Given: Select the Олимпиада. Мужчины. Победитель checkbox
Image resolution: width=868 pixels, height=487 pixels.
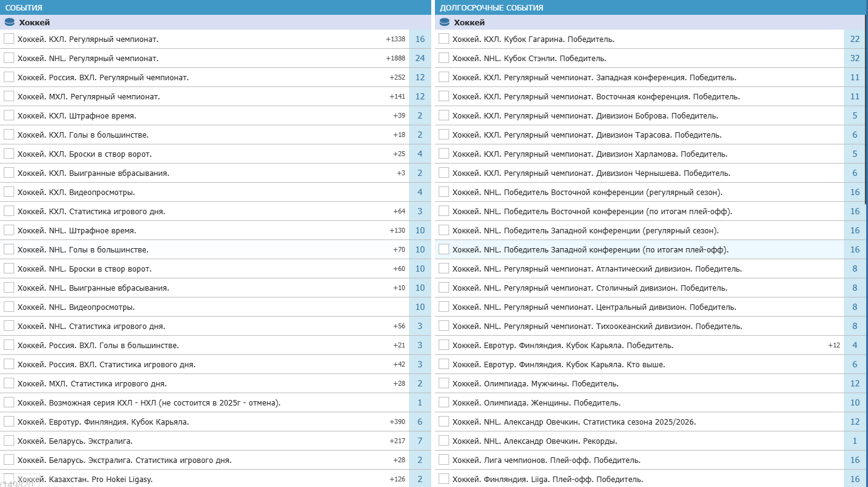Looking at the screenshot, I should pos(444,383).
